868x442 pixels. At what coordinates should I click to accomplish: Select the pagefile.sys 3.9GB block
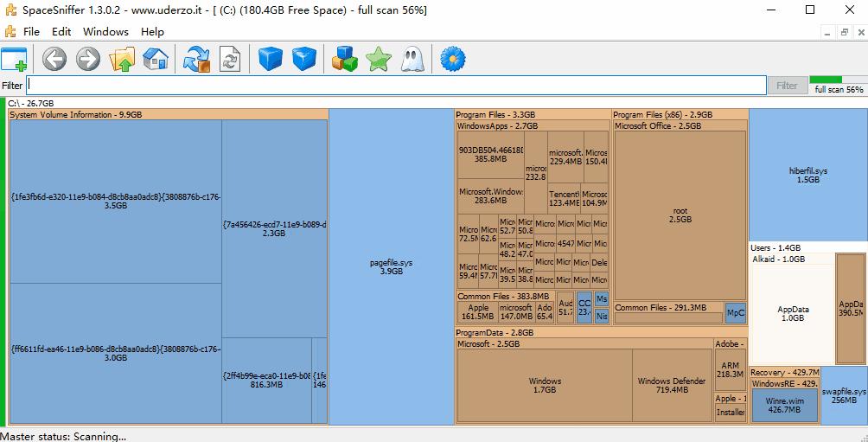point(392,267)
